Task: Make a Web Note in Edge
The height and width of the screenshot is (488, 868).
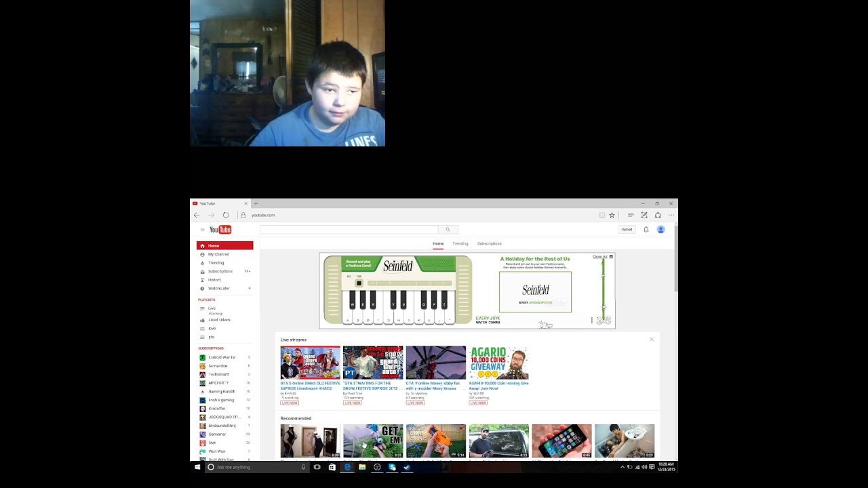Action: coord(644,215)
